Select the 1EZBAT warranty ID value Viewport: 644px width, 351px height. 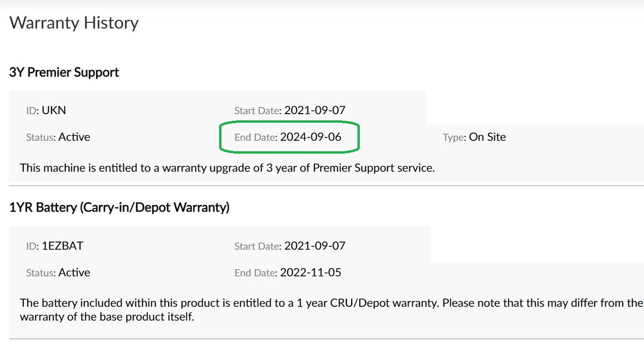(x=63, y=246)
